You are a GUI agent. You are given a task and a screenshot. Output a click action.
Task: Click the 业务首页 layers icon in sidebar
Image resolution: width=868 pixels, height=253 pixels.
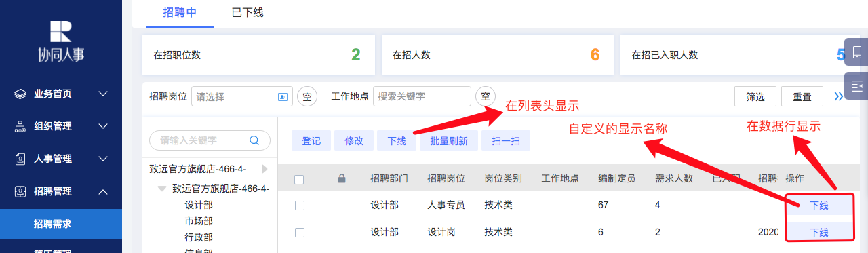pos(20,94)
